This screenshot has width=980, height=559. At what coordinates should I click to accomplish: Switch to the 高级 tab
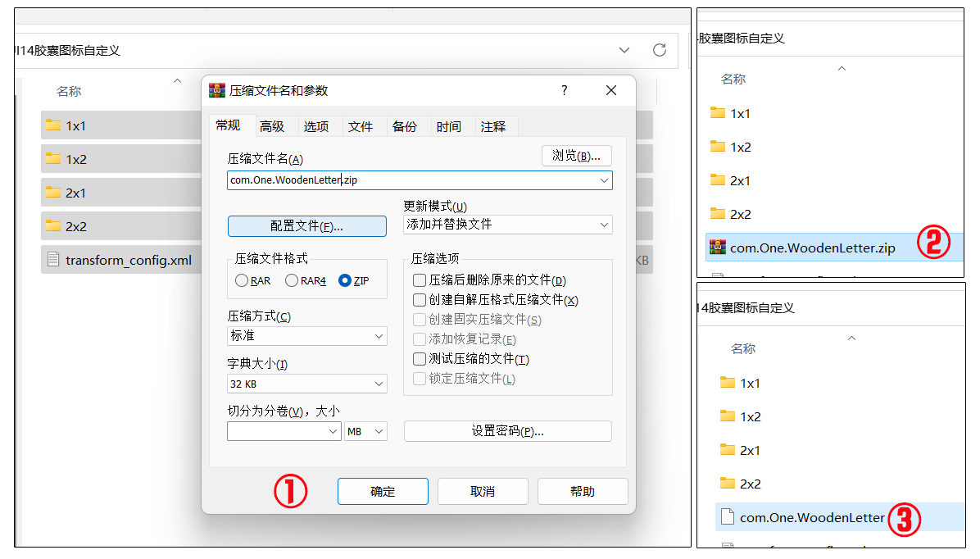274,126
